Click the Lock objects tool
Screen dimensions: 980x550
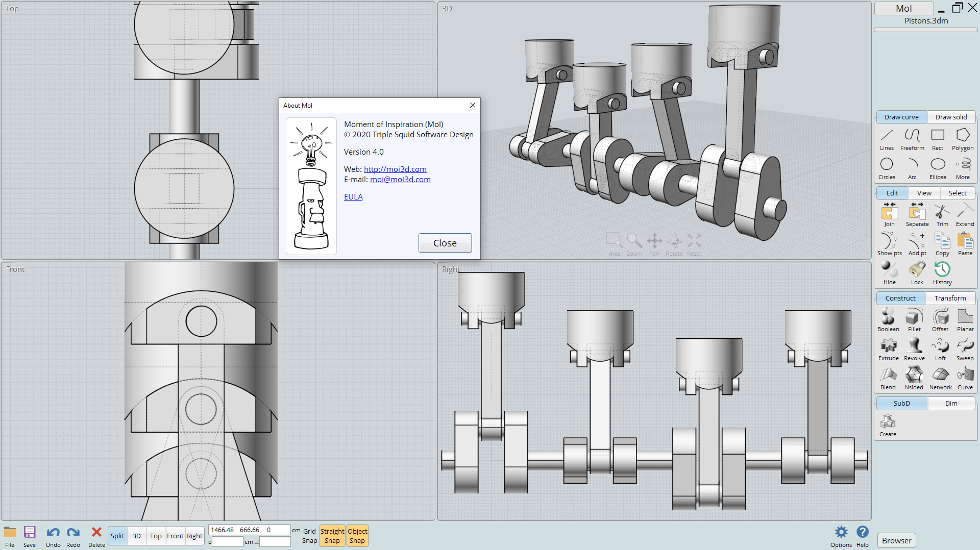point(917,273)
